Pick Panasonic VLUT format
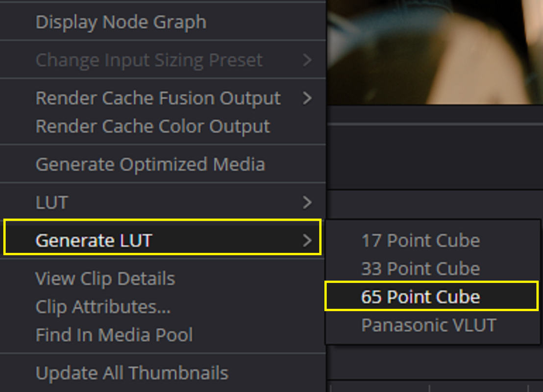The height and width of the screenshot is (392, 543). [432, 325]
